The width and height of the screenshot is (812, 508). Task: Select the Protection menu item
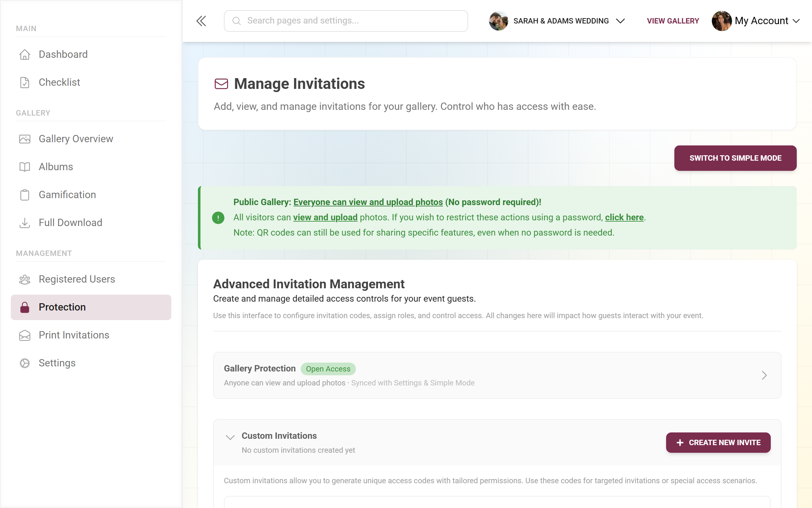point(91,307)
